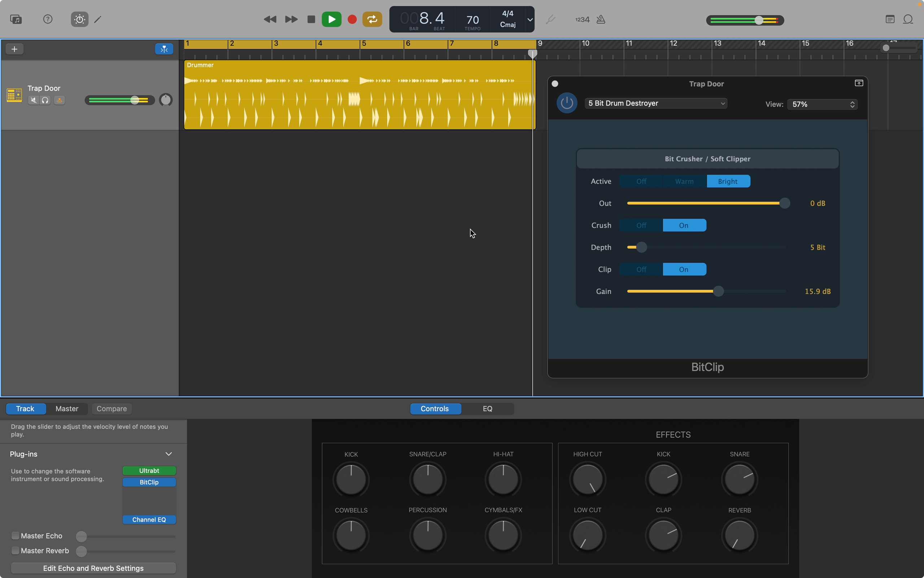924x578 pixels.
Task: Start playback with the green Play button
Action: 331,19
